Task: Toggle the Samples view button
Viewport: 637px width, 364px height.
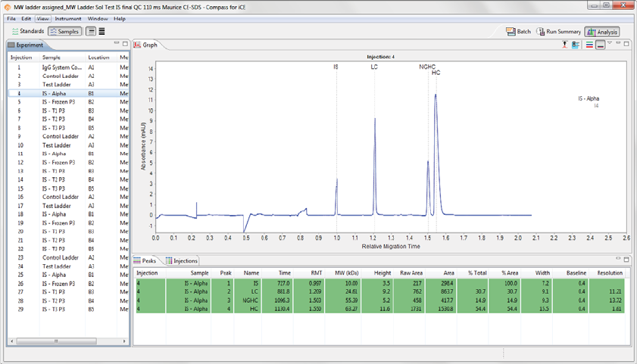Action: click(64, 32)
